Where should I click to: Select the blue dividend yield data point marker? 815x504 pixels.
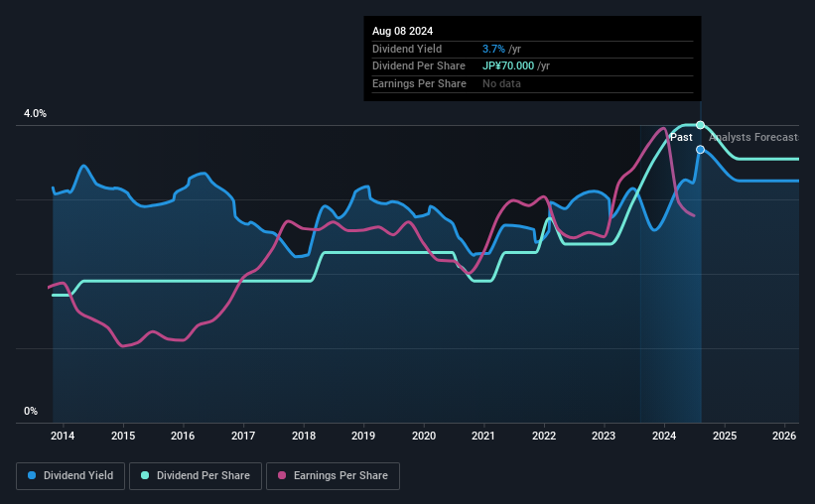[700, 150]
